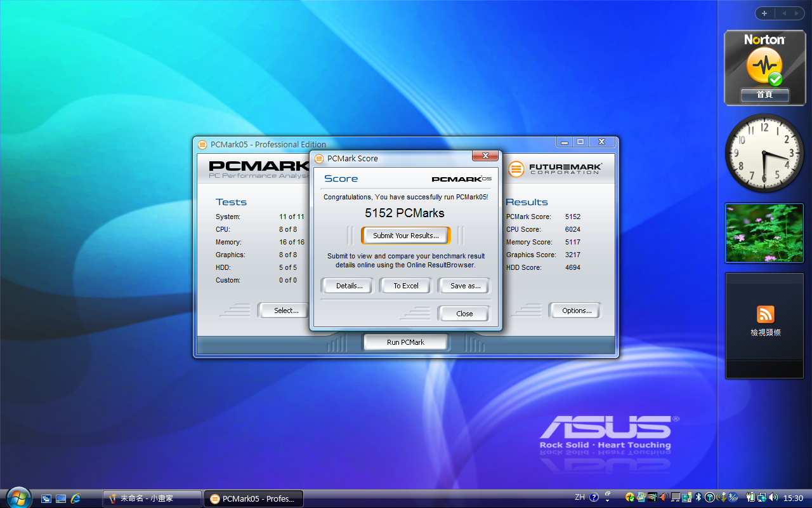This screenshot has width=812, height=508.
Task: Add a gadget with the sidebar plus button
Action: pos(764,13)
